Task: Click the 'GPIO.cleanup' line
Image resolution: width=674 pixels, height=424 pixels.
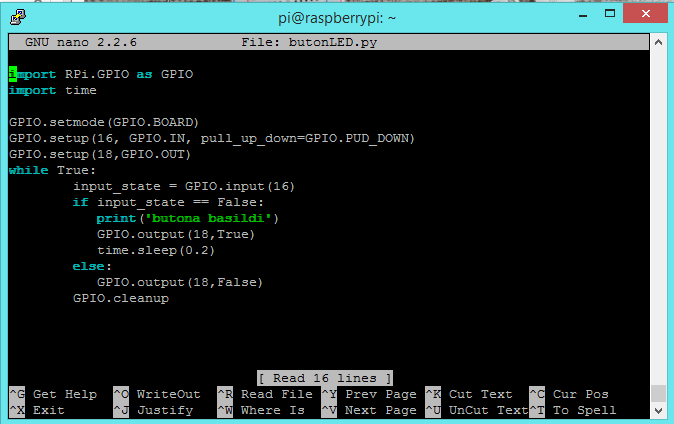Action: coord(121,298)
